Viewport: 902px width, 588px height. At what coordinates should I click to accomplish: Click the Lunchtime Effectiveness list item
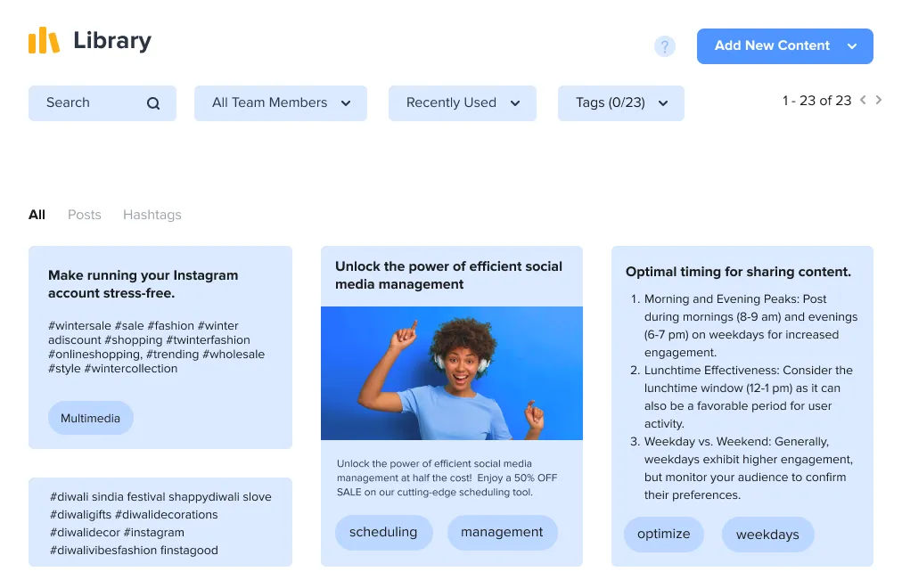pyautogui.click(x=742, y=396)
